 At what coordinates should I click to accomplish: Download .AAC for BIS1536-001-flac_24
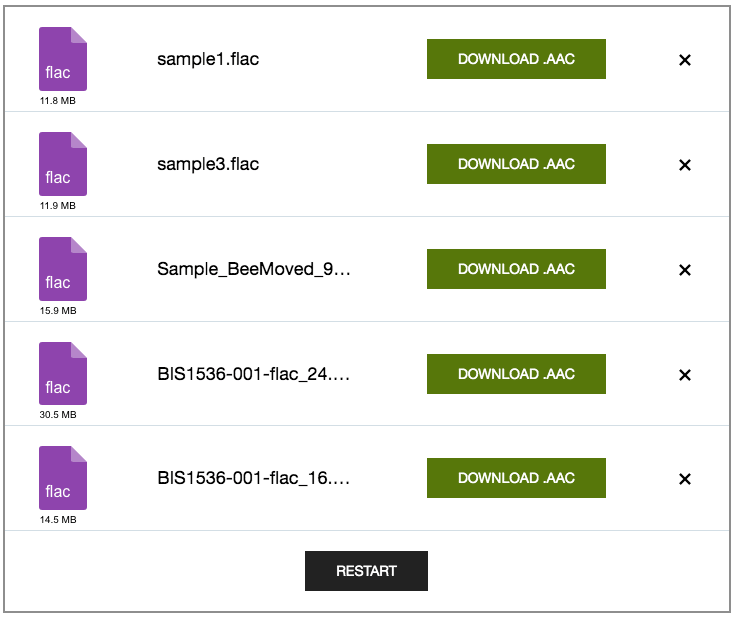[x=516, y=374]
